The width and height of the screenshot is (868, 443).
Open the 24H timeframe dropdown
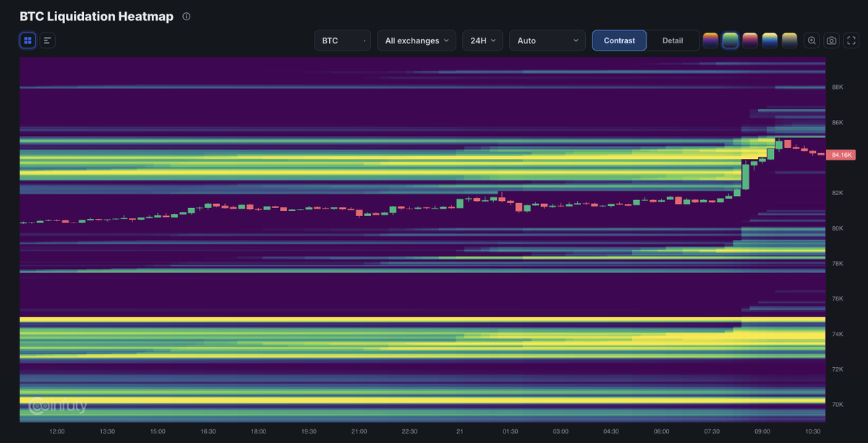click(x=482, y=40)
